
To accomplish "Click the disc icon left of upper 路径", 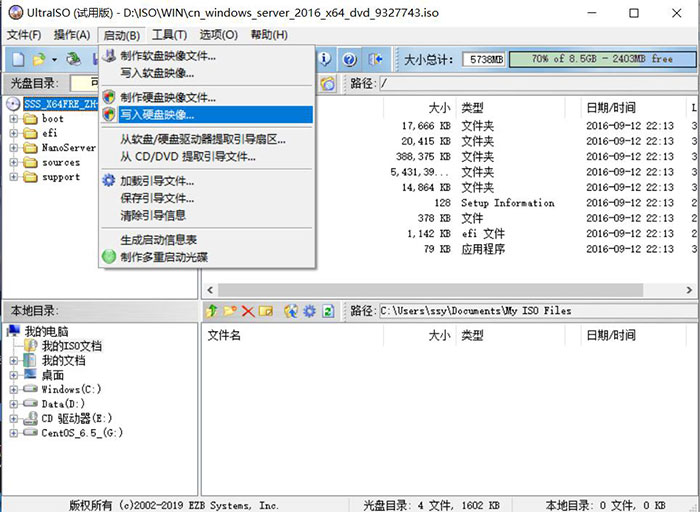I will (328, 83).
